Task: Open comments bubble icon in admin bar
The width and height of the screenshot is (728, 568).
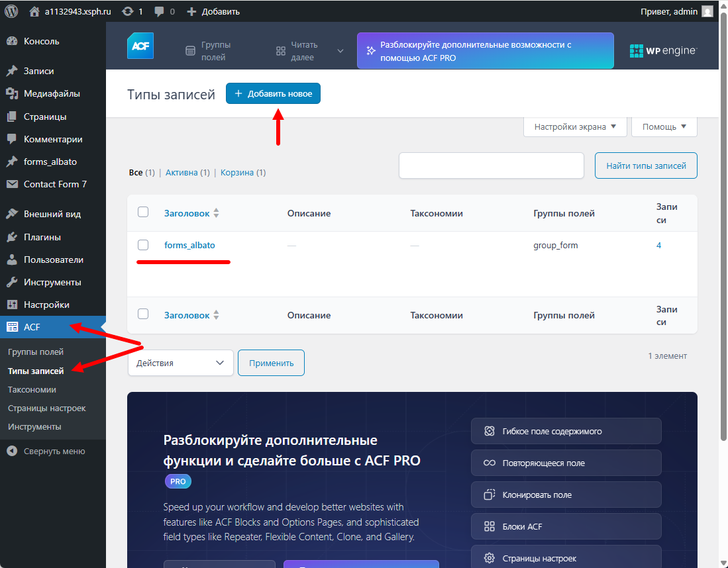Action: 159,11
